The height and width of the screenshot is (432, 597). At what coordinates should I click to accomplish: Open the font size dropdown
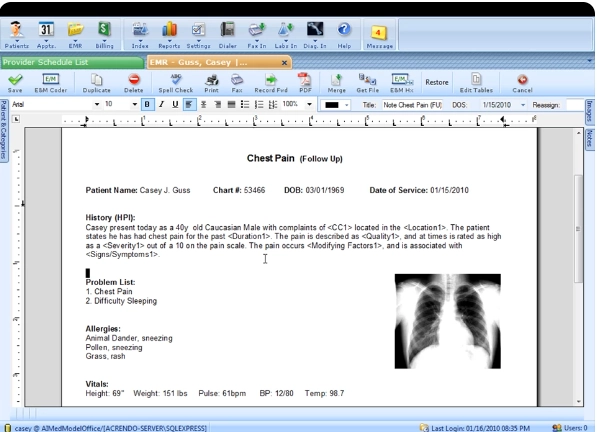point(134,104)
